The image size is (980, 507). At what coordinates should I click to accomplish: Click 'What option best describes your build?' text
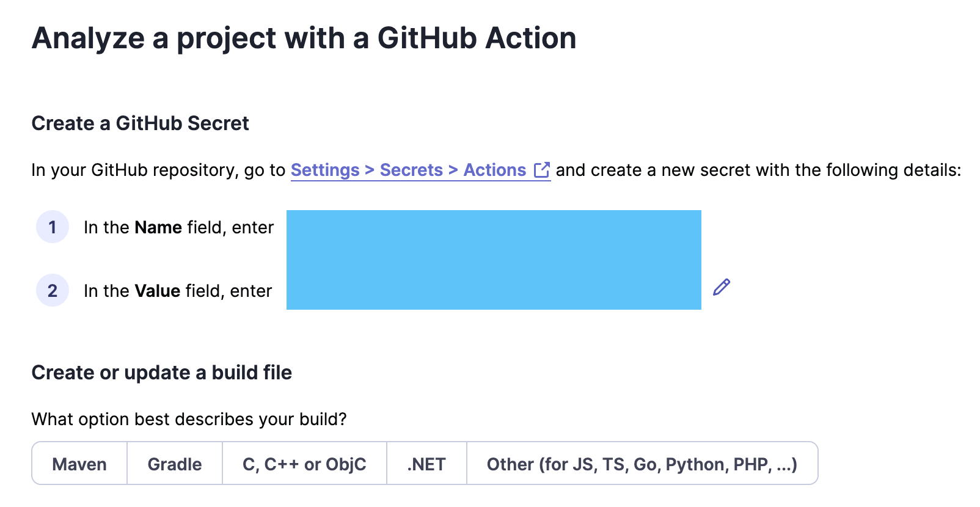point(189,419)
